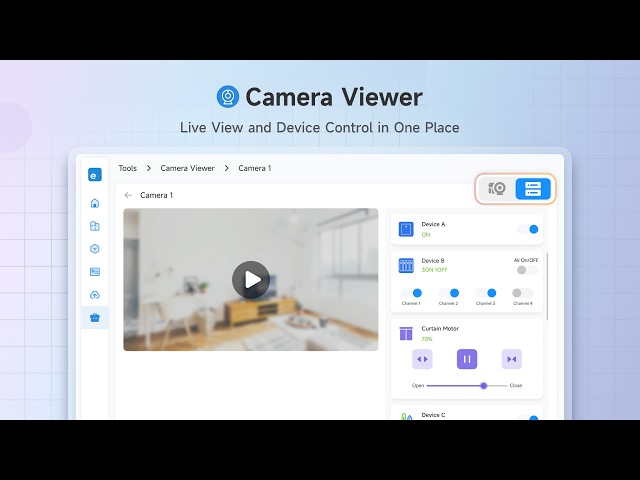Switch to device list view button
This screenshot has width=640, height=480.
(x=533, y=189)
